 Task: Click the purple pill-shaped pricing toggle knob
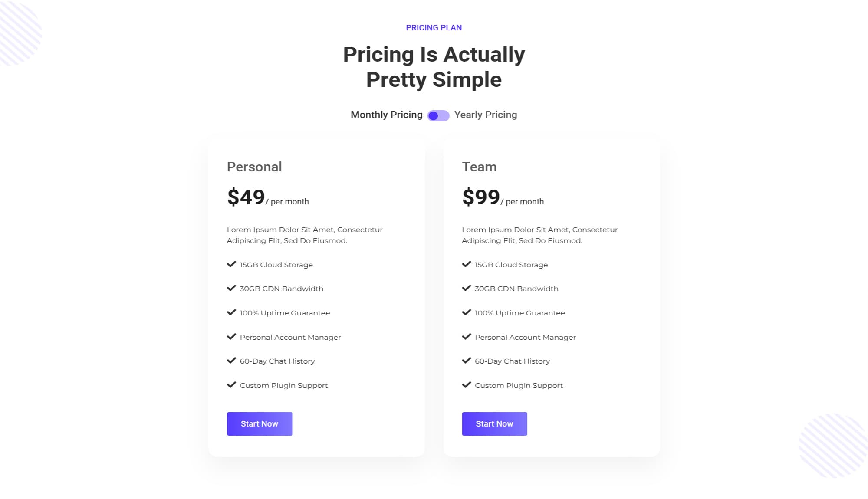coord(434,115)
